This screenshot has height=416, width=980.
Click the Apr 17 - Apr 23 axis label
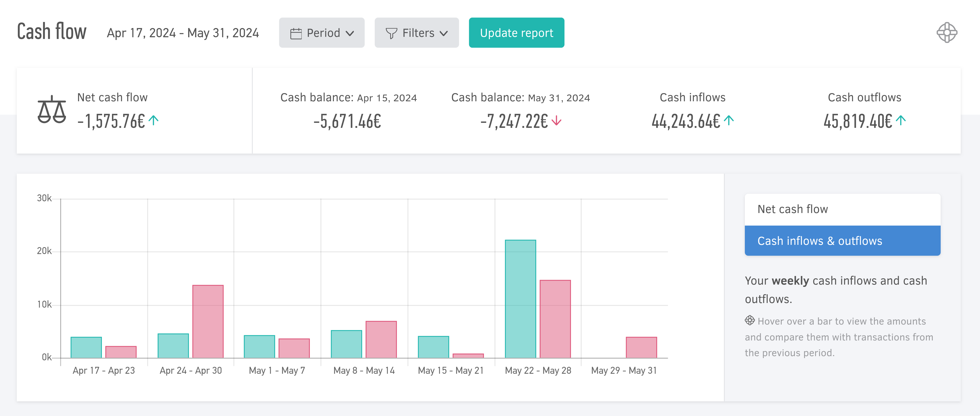tap(104, 370)
